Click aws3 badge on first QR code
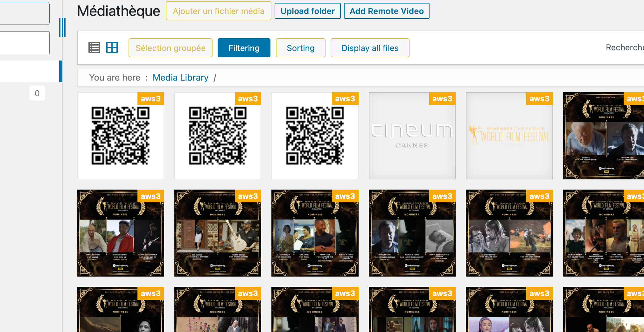Image resolution: width=644 pixels, height=332 pixels. 150,99
